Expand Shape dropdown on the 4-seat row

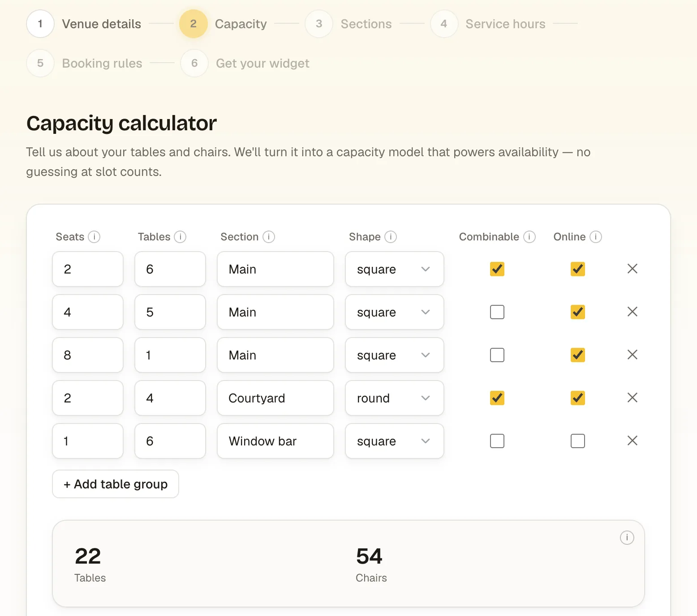click(395, 312)
